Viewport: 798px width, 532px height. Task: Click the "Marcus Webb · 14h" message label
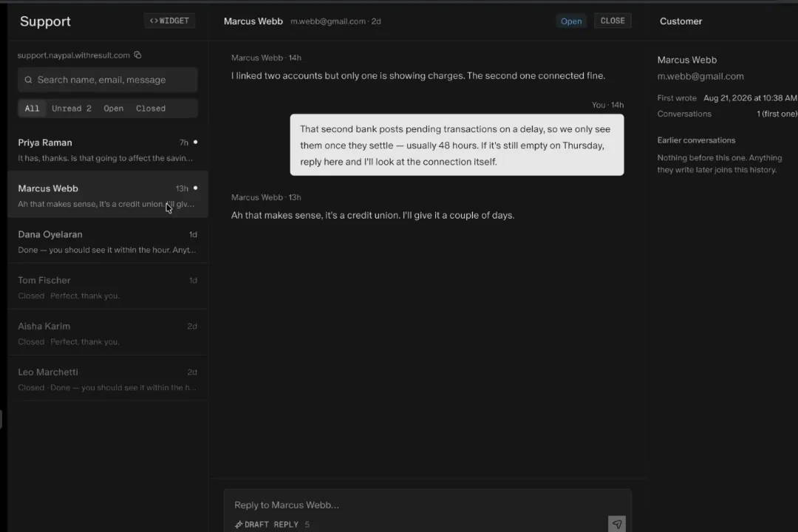pyautogui.click(x=266, y=58)
